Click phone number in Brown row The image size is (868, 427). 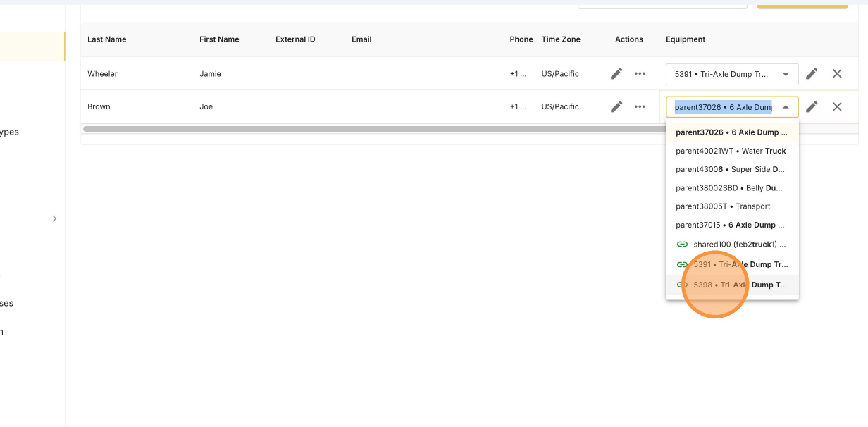[x=518, y=107]
